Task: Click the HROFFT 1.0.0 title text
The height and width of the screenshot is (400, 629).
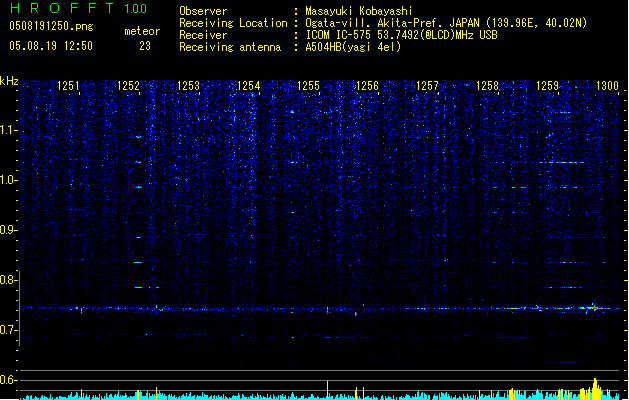Action: [79, 8]
